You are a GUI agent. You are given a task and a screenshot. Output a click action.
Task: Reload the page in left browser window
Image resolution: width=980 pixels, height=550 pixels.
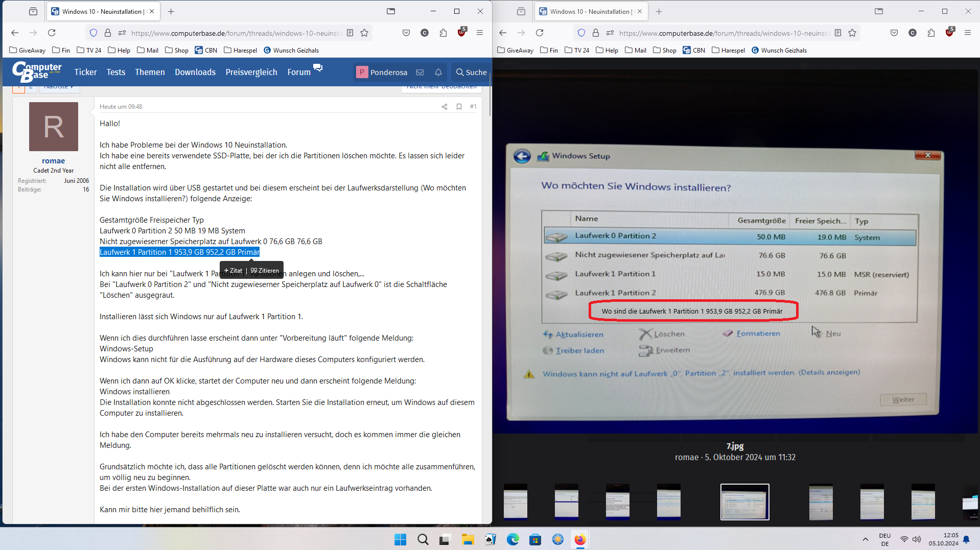coord(52,33)
